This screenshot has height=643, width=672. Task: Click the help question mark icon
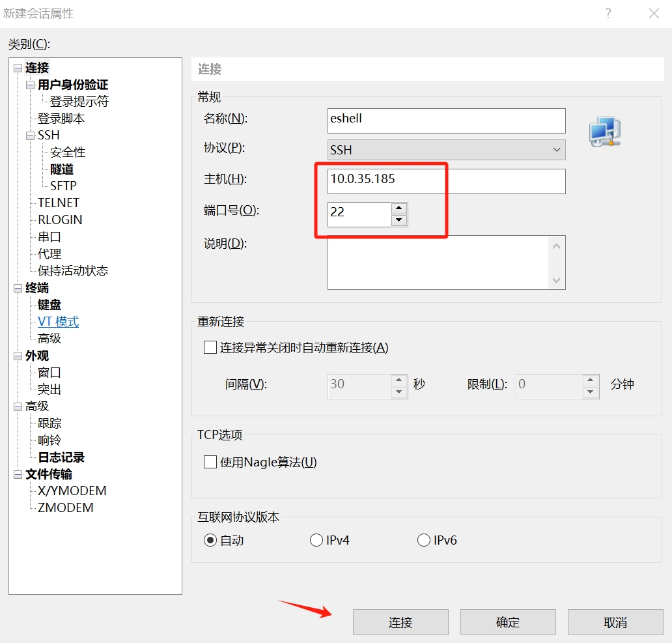pyautogui.click(x=608, y=14)
